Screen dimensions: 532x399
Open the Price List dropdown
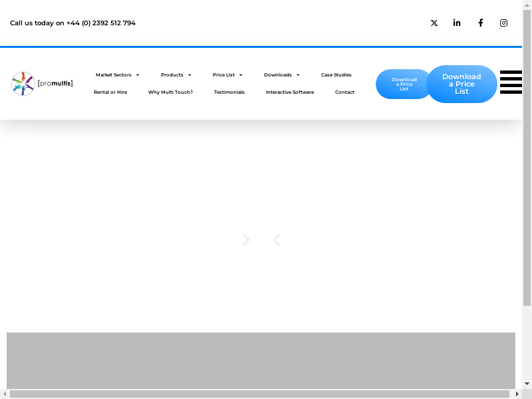[227, 75]
